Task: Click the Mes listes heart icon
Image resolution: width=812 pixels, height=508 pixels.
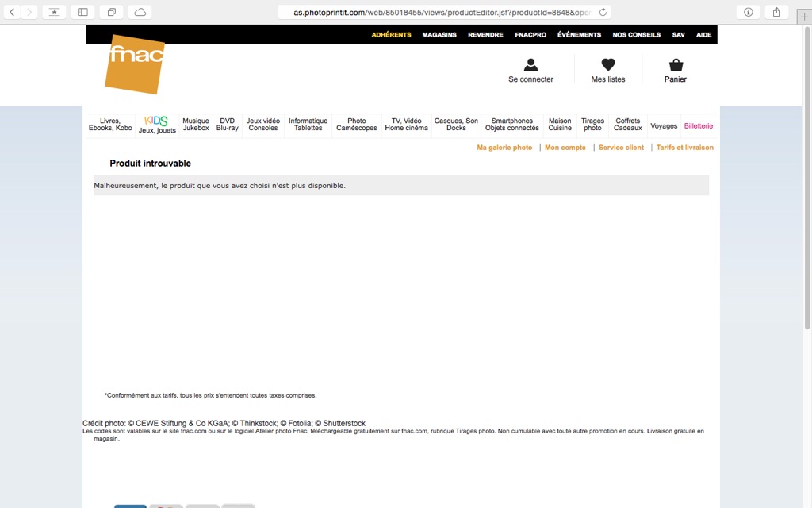Action: pyautogui.click(x=608, y=65)
